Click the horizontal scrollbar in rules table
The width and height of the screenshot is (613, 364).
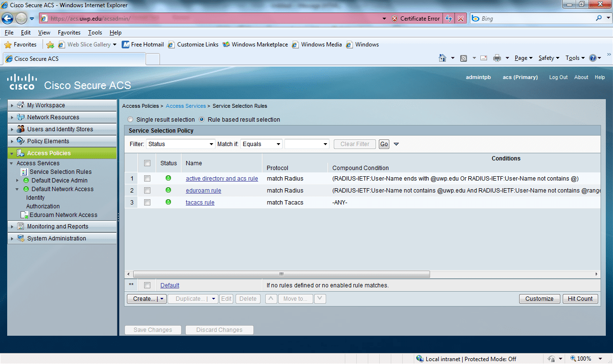click(x=282, y=274)
